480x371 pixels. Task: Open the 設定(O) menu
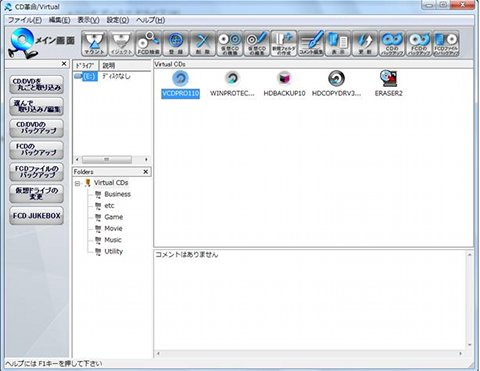click(118, 20)
